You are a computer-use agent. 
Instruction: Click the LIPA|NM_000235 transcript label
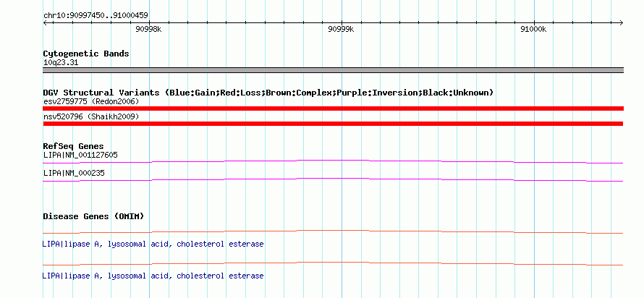click(74, 174)
